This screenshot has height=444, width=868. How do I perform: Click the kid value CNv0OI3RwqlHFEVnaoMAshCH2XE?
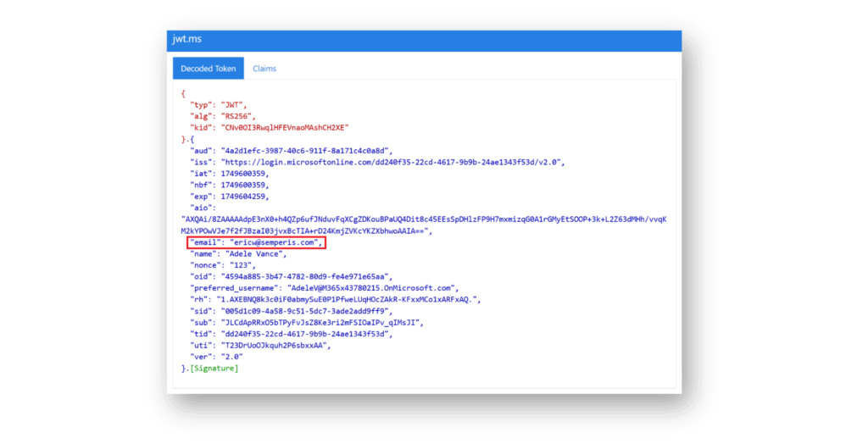(285, 127)
